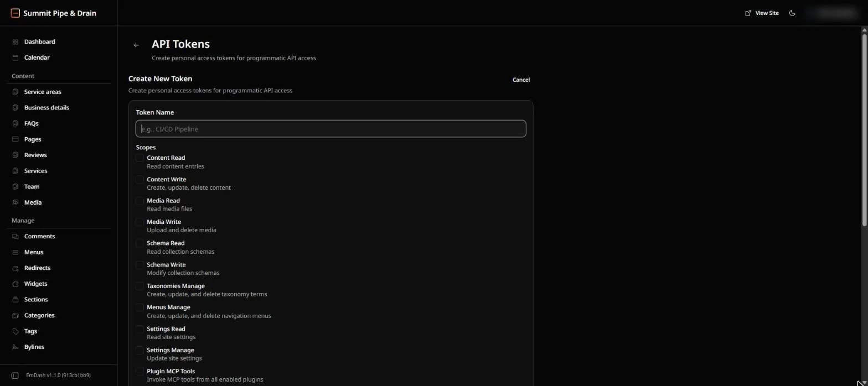This screenshot has height=386, width=868.
Task: Click the 'Scopes' label
Action: click(x=146, y=148)
